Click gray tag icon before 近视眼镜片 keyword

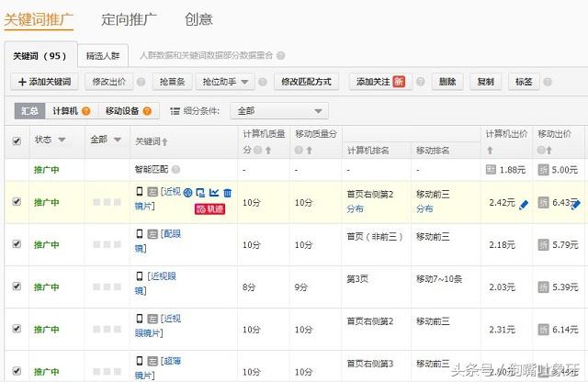[x=153, y=319]
